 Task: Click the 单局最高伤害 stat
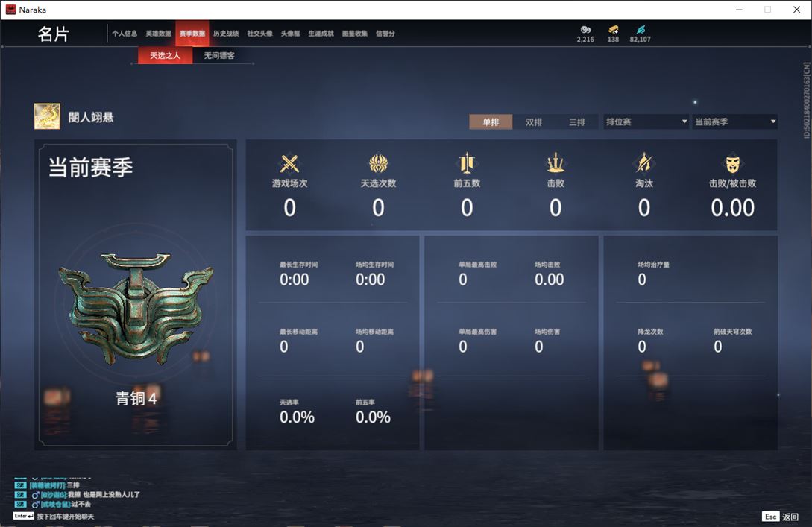[x=477, y=341]
